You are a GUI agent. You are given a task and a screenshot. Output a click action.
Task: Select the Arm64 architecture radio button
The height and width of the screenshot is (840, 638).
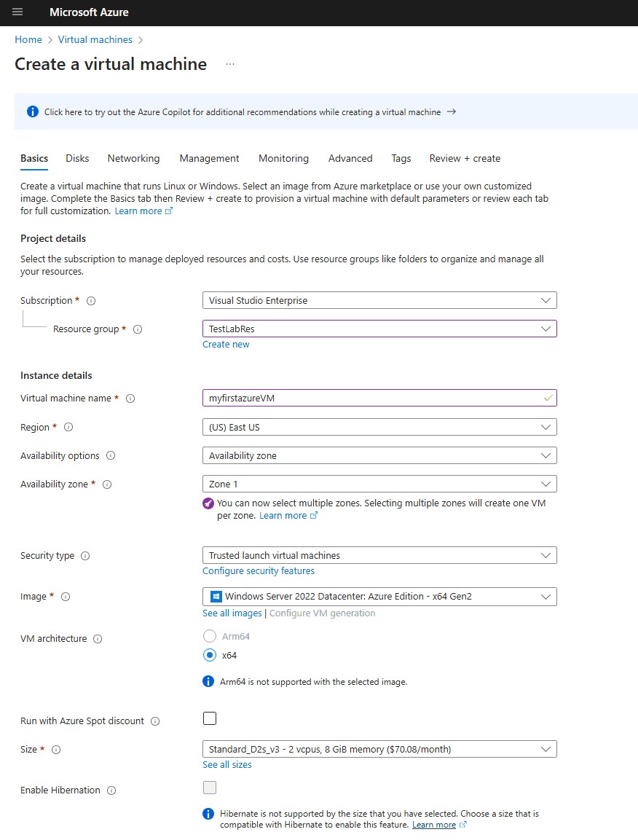click(x=210, y=636)
